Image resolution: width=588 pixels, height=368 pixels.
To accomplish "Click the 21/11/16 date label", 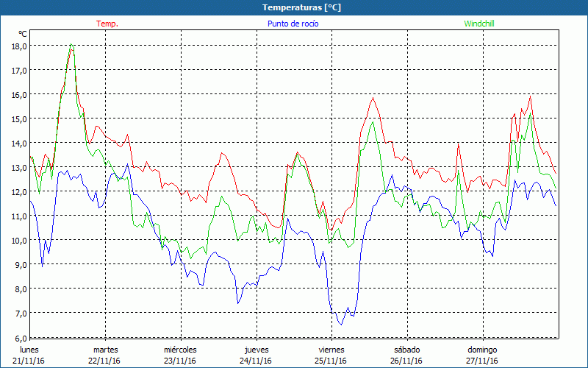I will pos(29,361).
